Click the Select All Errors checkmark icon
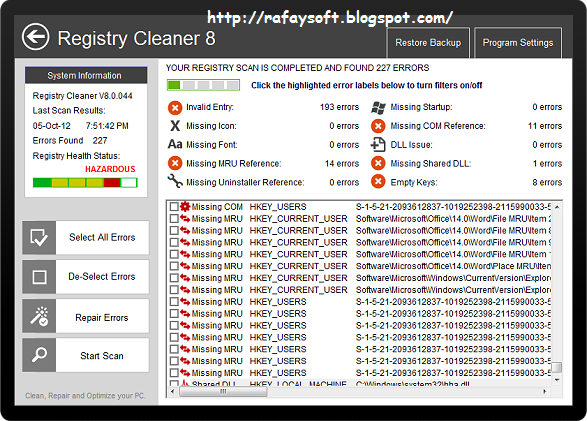 (39, 238)
